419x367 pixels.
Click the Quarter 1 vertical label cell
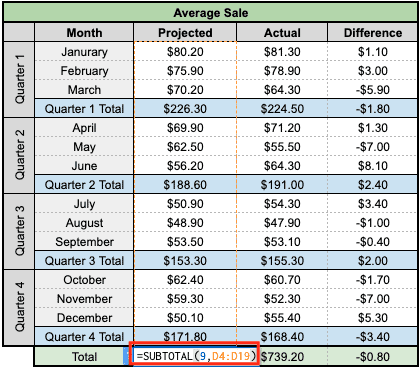click(19, 80)
